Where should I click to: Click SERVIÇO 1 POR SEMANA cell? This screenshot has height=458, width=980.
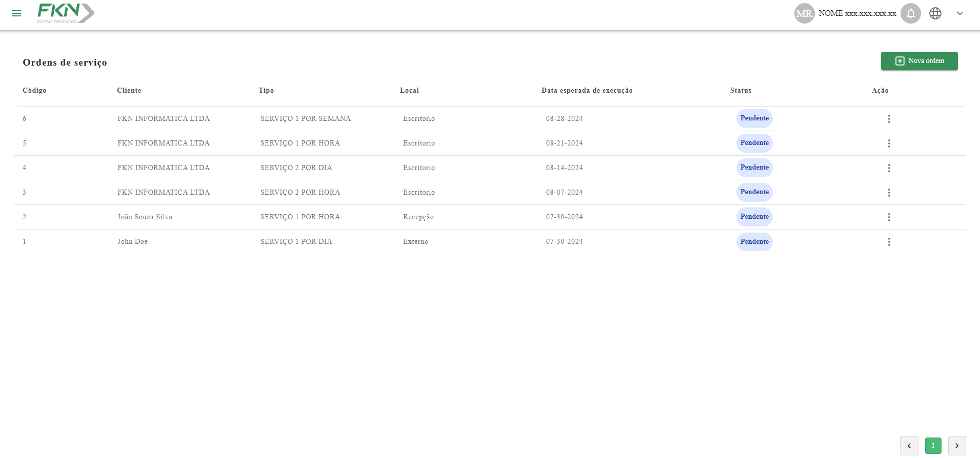click(306, 118)
